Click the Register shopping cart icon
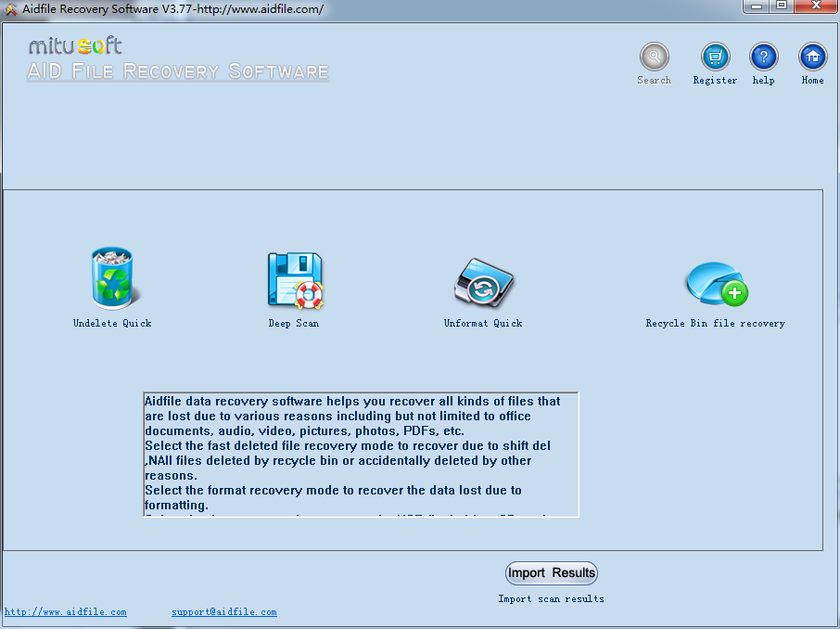Screen dimensions: 840x629 (715, 57)
